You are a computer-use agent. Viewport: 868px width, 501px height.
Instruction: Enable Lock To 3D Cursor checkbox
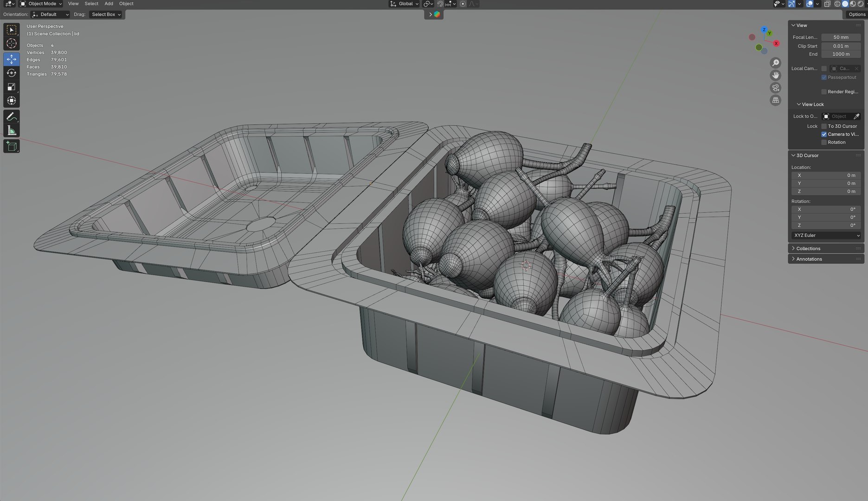point(824,126)
